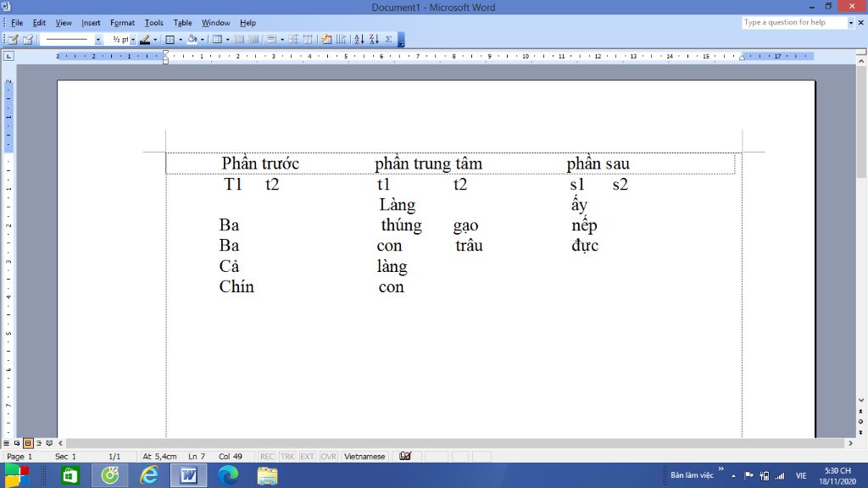This screenshot has width=868, height=488.
Task: Click horizontal scrollbar right arrow
Action: point(851,443)
